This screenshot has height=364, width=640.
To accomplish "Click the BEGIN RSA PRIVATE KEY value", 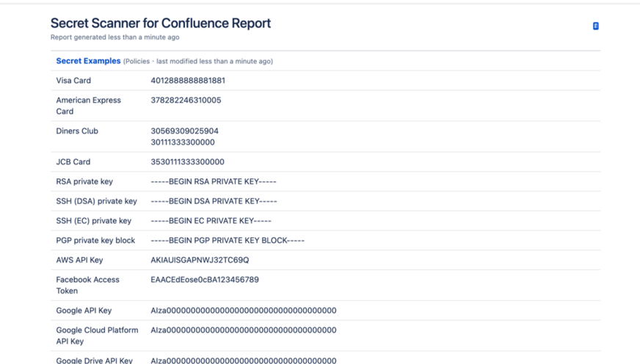I will [214, 182].
